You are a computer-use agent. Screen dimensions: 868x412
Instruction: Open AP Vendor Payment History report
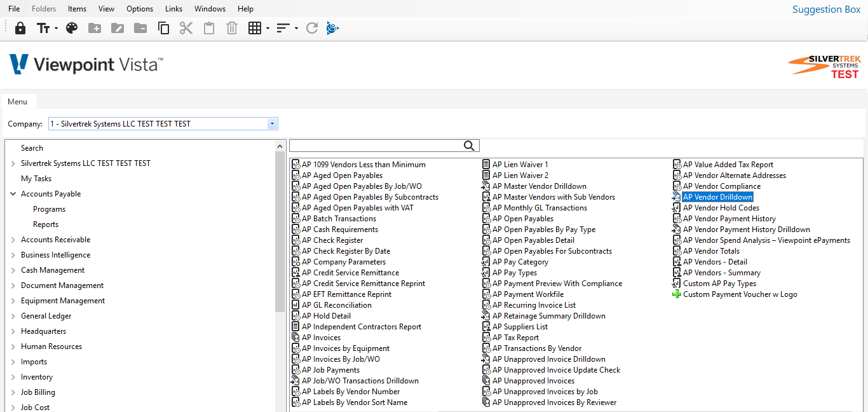pos(729,219)
